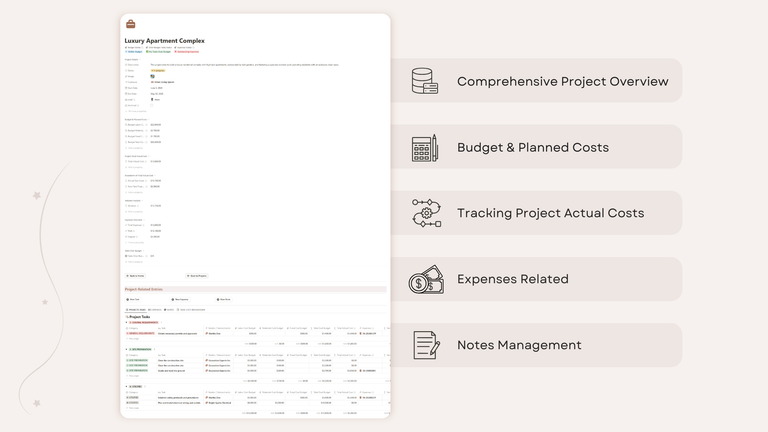Viewport: 768px width, 432px height.
Task: Collapse the Utilities task group
Action: click(126, 386)
